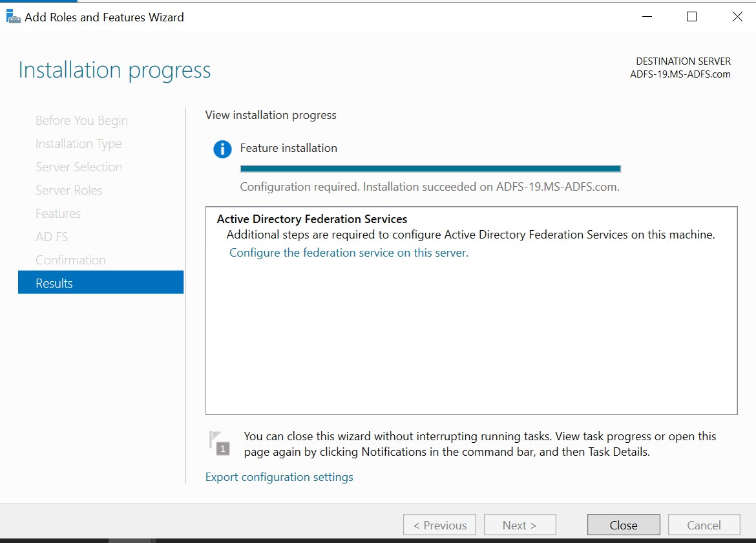The image size is (756, 543).
Task: Click the Next button
Action: (520, 525)
